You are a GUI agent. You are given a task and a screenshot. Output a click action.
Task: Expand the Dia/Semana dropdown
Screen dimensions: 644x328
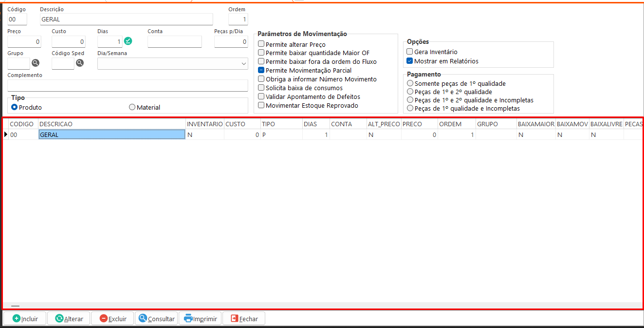tap(243, 64)
